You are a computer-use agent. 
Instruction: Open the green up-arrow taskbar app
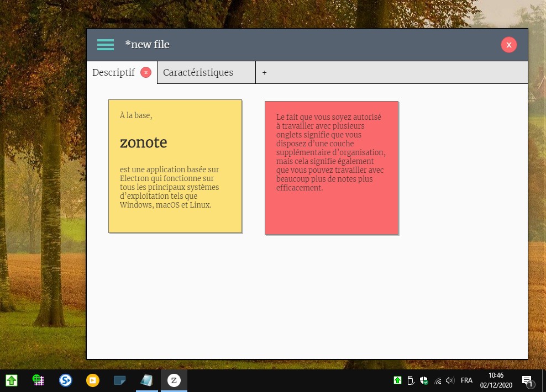12,380
